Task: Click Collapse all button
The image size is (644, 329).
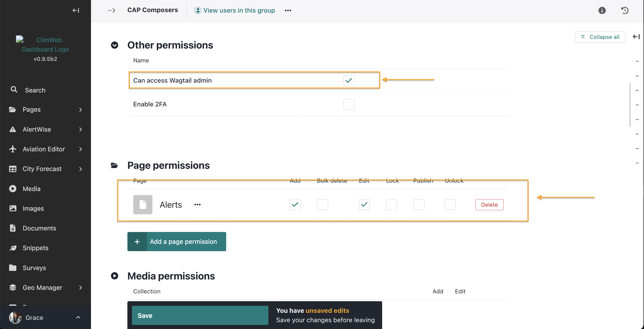Action: 600,37
